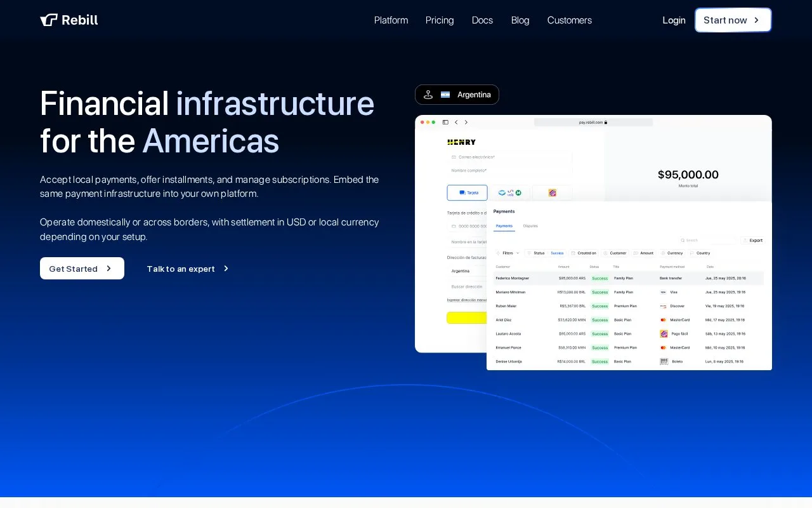This screenshot has height=508, width=812.
Task: Follow the Talk to an expert link
Action: point(188,269)
